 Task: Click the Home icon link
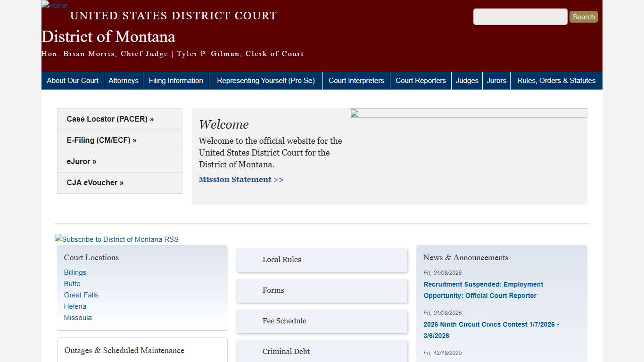(x=54, y=6)
